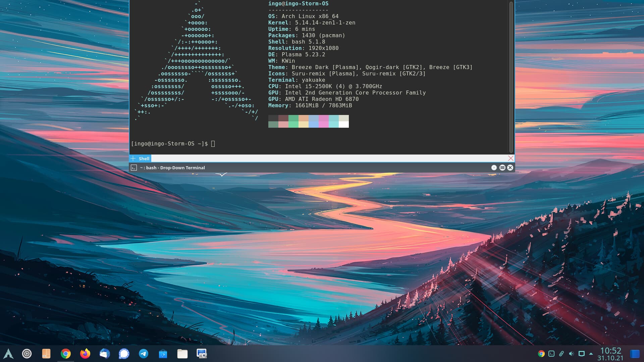The width and height of the screenshot is (644, 362).
Task: Open Discover software center
Action: [163, 353]
